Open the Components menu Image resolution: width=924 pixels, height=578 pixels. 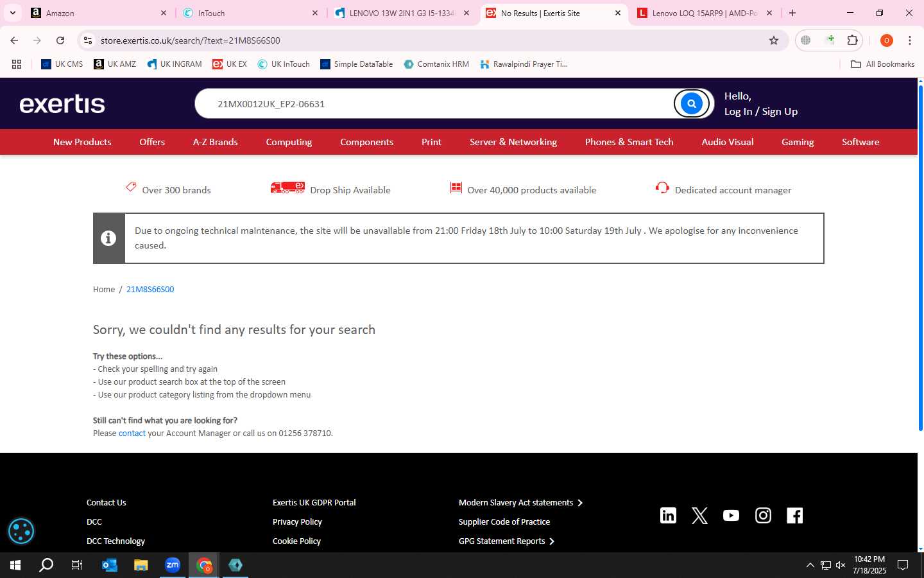coord(366,142)
